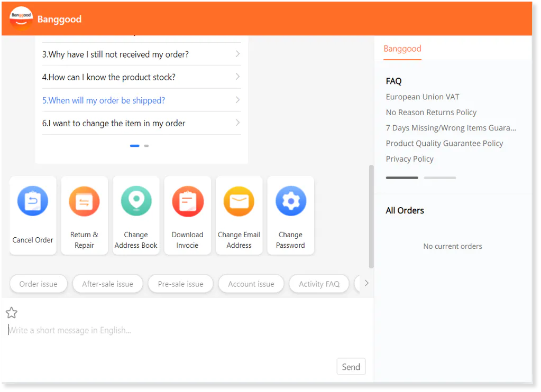The height and width of the screenshot is (392, 541).
Task: Expand question 5 When will my order be shipped
Action: tap(141, 100)
